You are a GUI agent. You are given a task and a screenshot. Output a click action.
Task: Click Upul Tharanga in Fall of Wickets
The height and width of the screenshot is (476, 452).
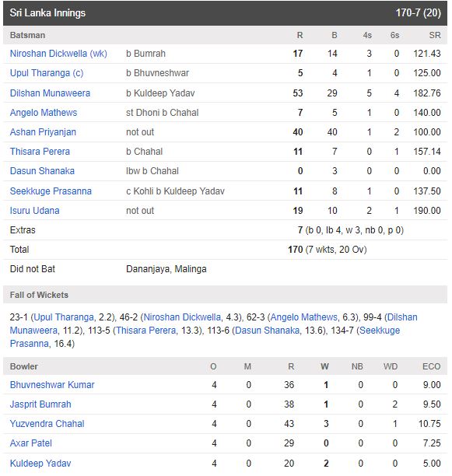coord(64,317)
